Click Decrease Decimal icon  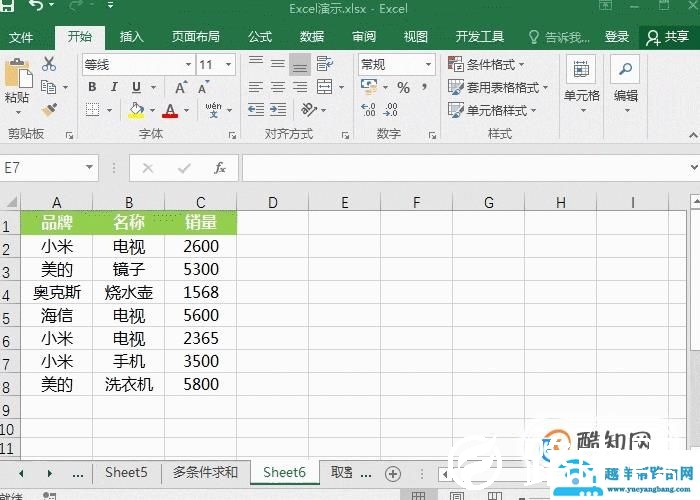coord(390,110)
